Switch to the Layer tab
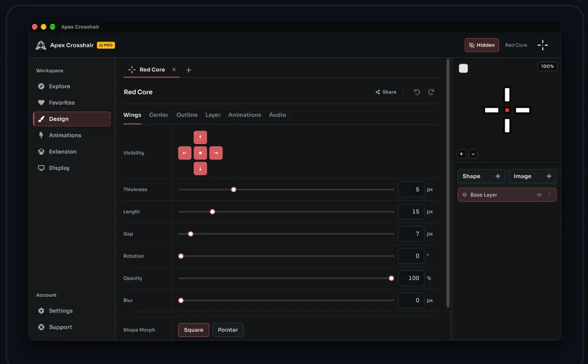Viewport: 588px width, 364px height. tap(213, 115)
